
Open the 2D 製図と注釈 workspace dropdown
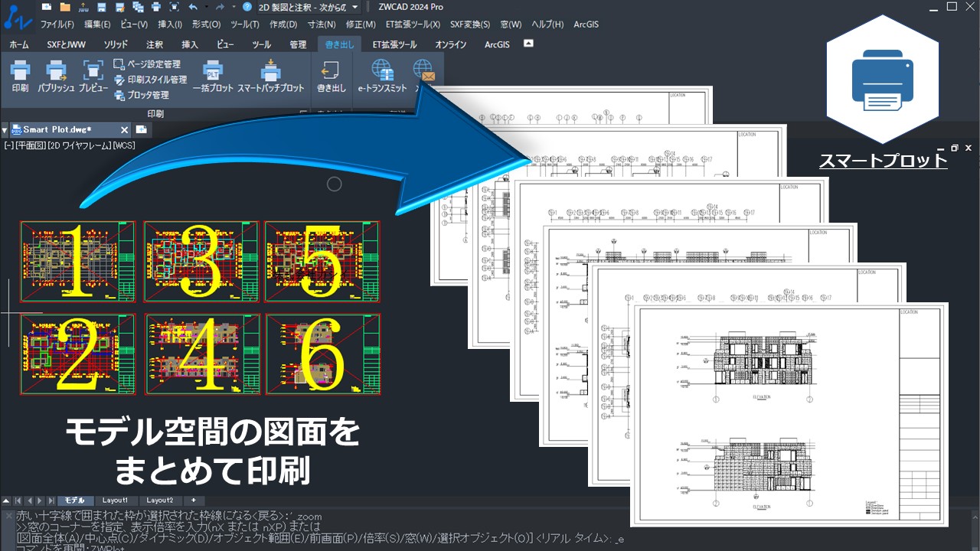point(309,7)
